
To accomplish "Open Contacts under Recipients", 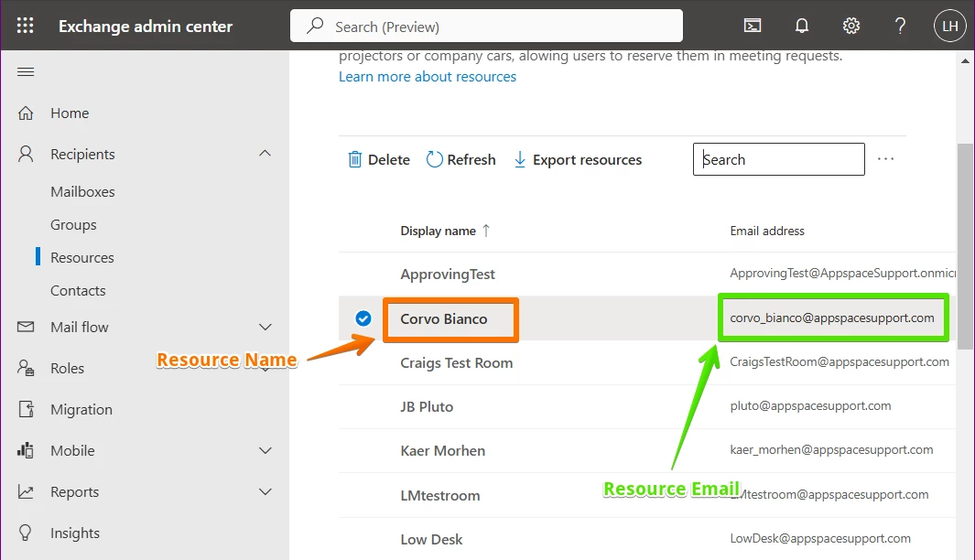I will pos(78,290).
